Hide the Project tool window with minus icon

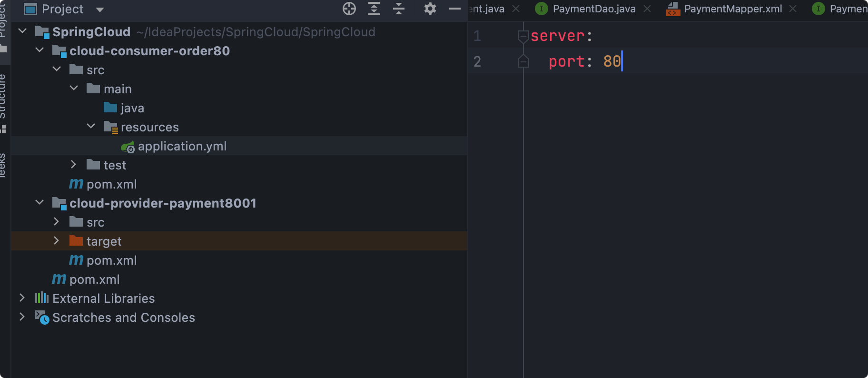tap(455, 9)
